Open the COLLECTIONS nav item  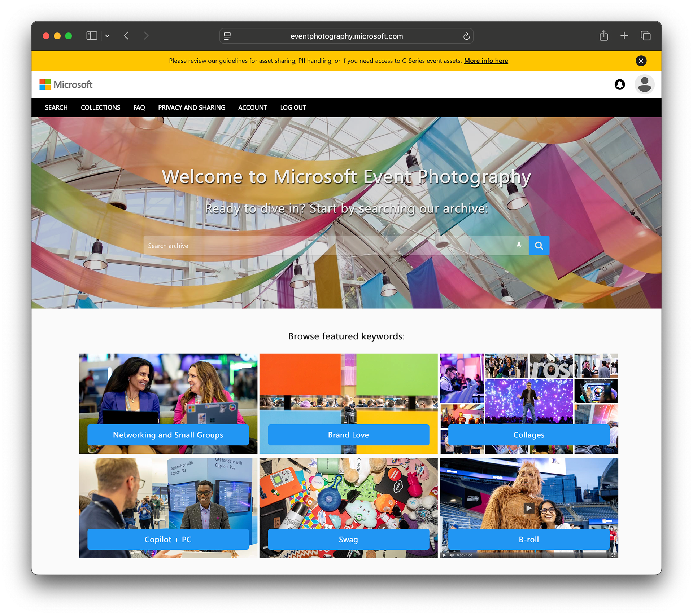click(x=100, y=107)
